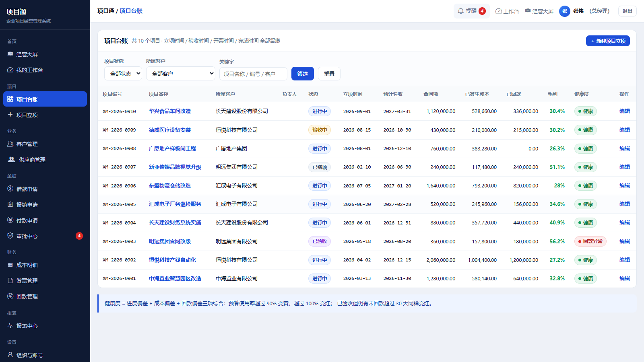The width and height of the screenshot is (644, 362).
Task: Click the 退出 logout button
Action: (627, 11)
